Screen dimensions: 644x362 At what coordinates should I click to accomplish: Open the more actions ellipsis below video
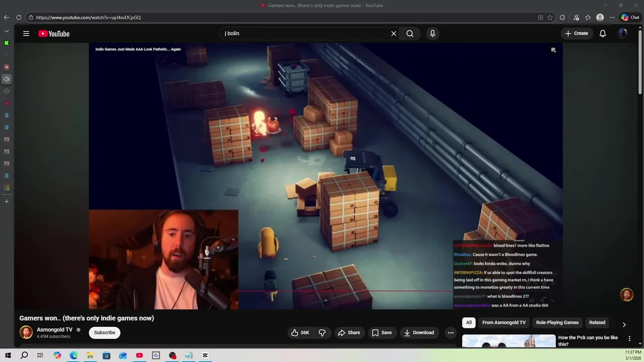point(451,332)
